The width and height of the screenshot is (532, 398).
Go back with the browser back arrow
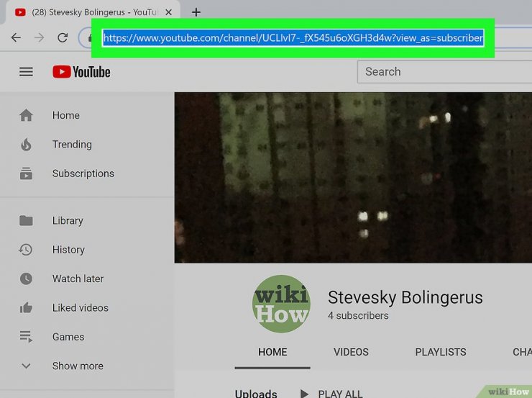(16, 37)
